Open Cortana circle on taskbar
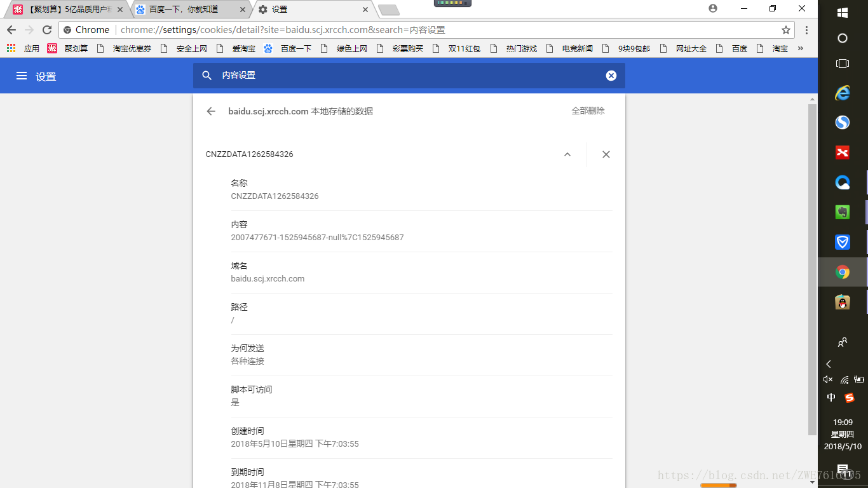Viewport: 868px width, 488px height. pos(843,38)
